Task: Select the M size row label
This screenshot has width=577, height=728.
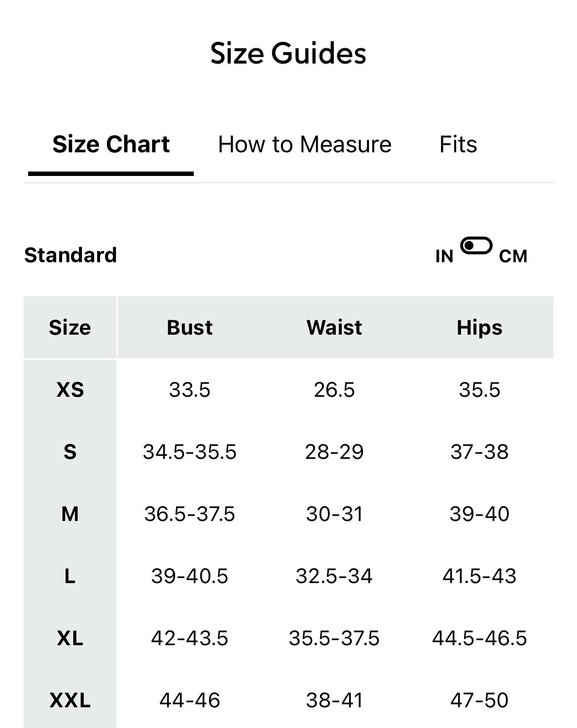Action: 70,514
